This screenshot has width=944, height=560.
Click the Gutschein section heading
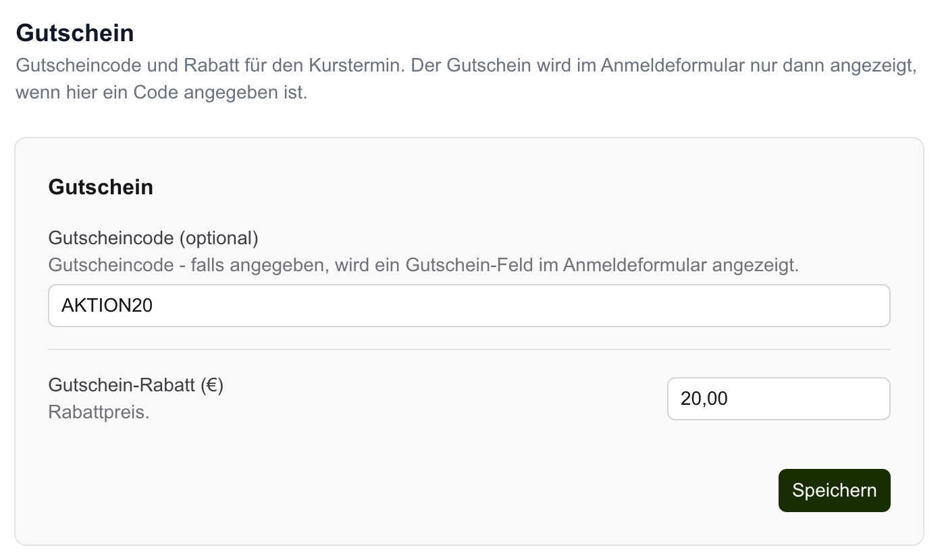[x=100, y=187]
